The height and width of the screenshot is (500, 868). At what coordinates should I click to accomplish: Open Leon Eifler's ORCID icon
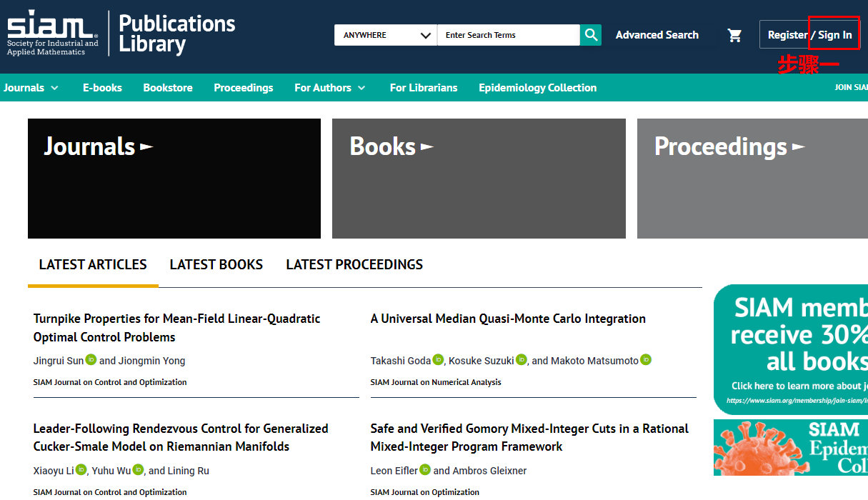point(425,470)
